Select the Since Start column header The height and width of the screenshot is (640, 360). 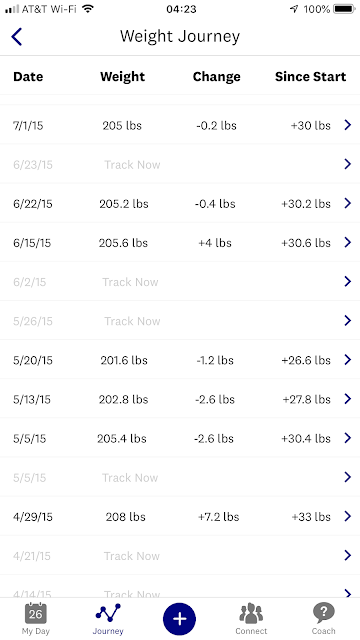pyautogui.click(x=310, y=77)
